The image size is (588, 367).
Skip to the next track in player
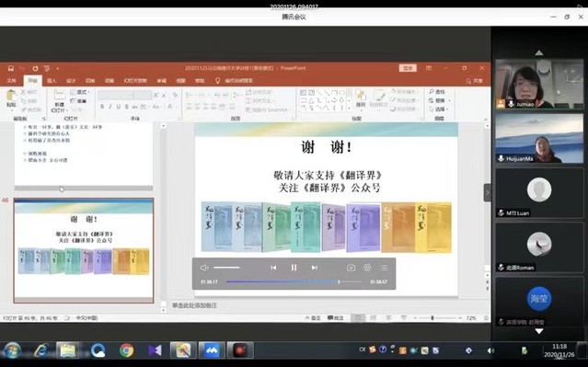click(x=315, y=268)
